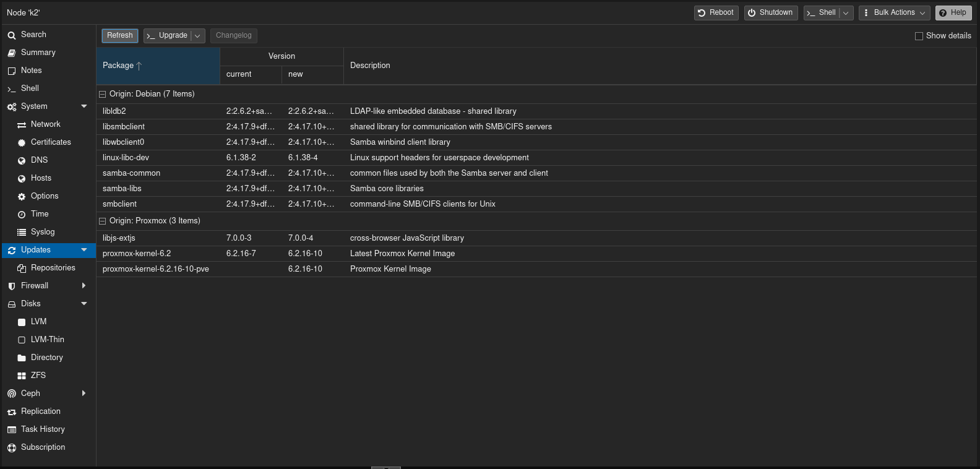Enable the Show details checkbox

tap(919, 36)
